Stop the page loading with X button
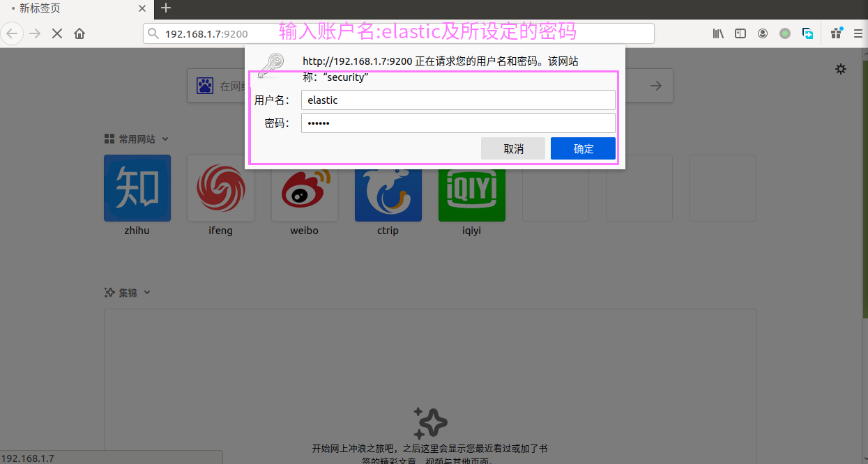868x464 pixels. click(x=57, y=33)
